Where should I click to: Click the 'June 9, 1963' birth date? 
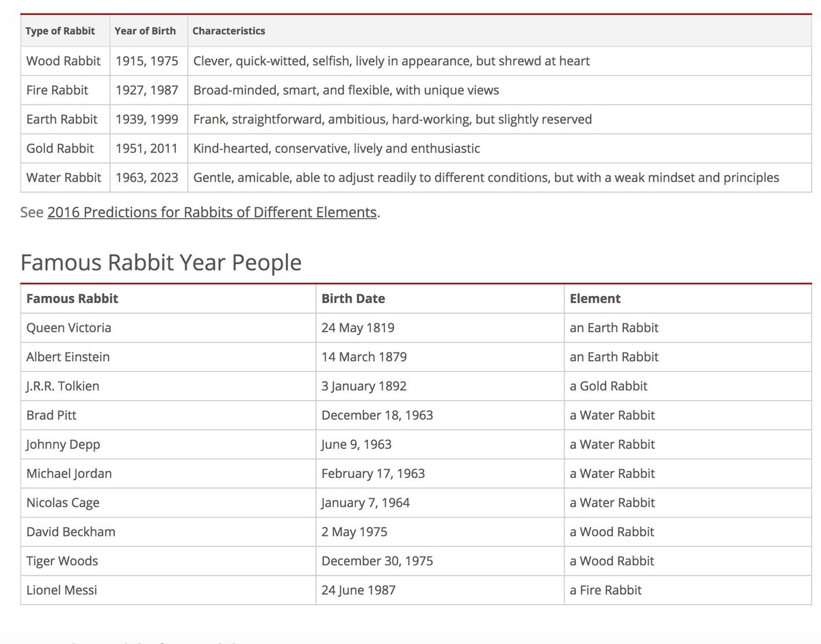pyautogui.click(x=356, y=444)
